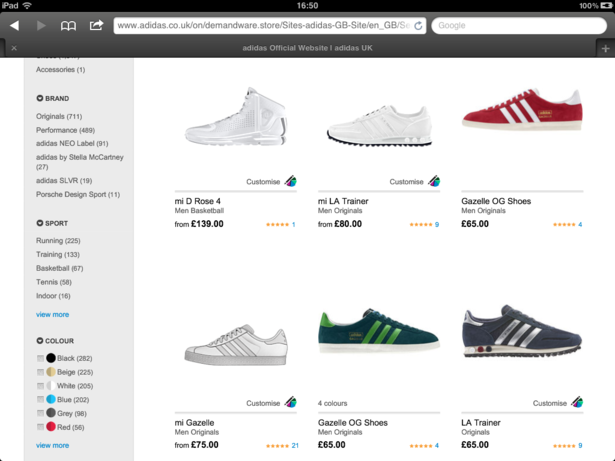Select the adidas Official Website tab

[307, 48]
